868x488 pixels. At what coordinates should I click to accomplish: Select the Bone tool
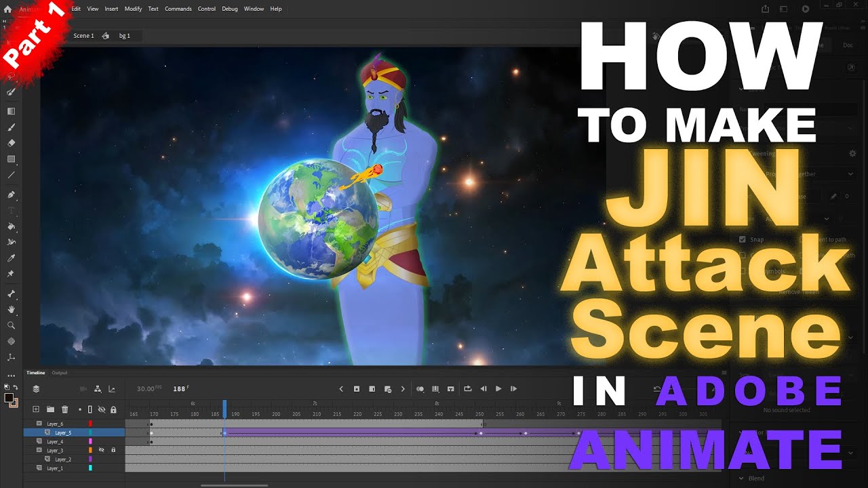click(11, 294)
